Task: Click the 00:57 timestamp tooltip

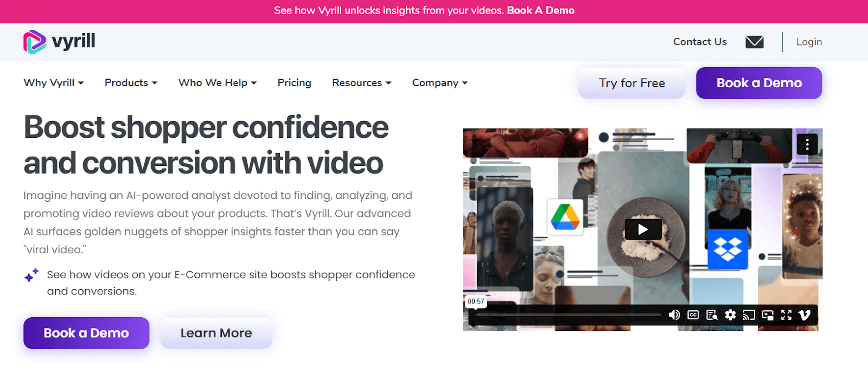Action: (x=476, y=302)
